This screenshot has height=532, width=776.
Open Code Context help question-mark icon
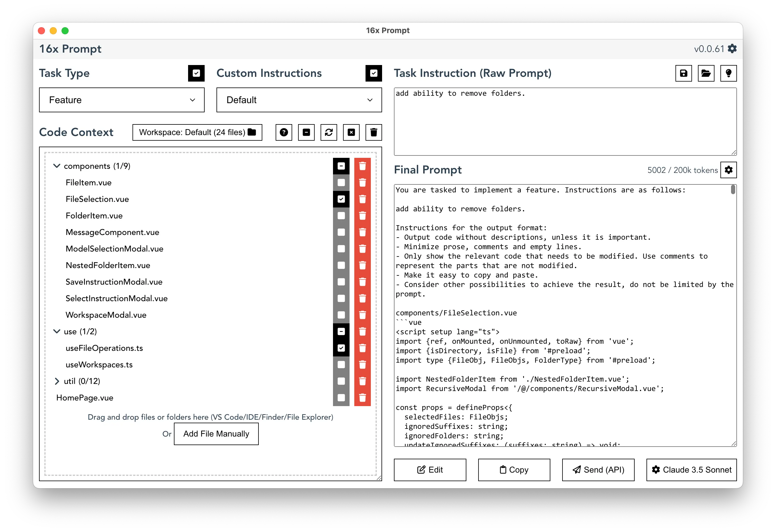click(x=284, y=132)
